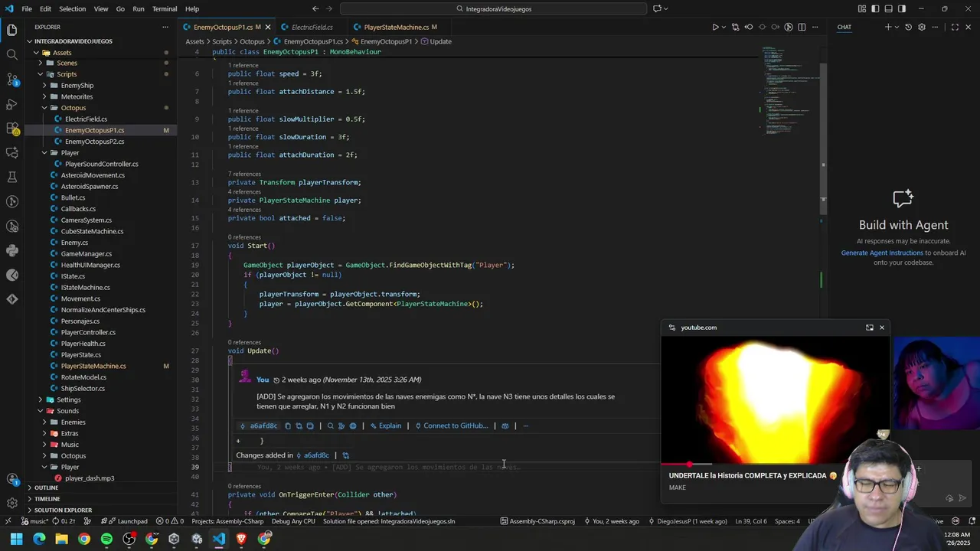Toggle the primary side bar
The width and height of the screenshot is (980, 551).
pos(875,8)
